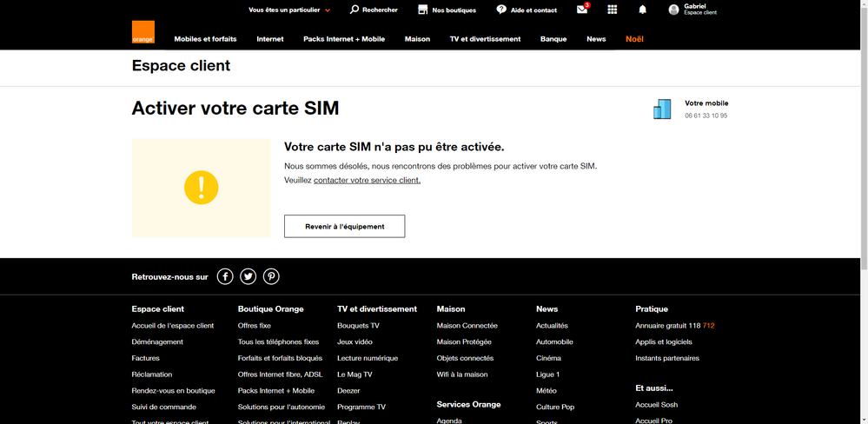This screenshot has width=868, height=424.
Task: Open the Banque menu
Action: point(553,39)
